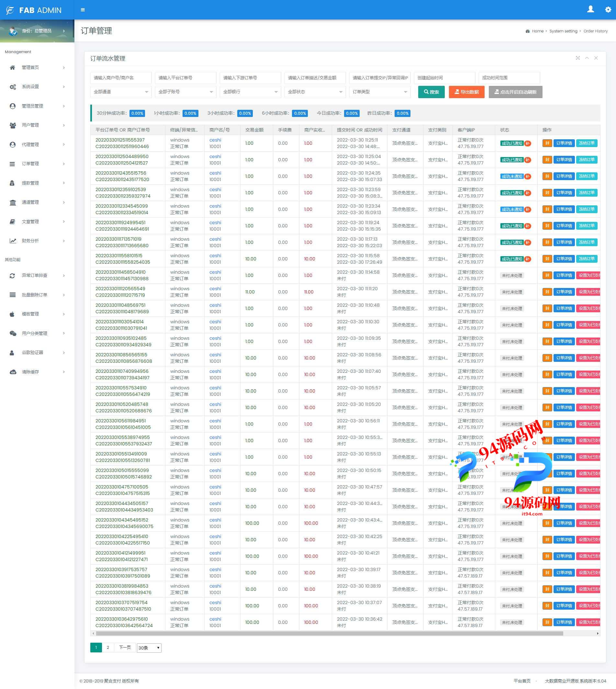Expand the 系统设置 sidebar chevron
The width and height of the screenshot is (616, 689).
pyautogui.click(x=64, y=87)
